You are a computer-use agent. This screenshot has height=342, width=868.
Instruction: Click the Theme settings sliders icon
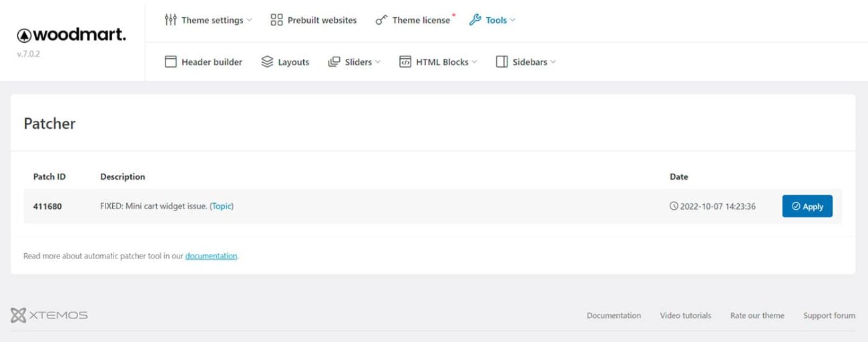coord(170,20)
